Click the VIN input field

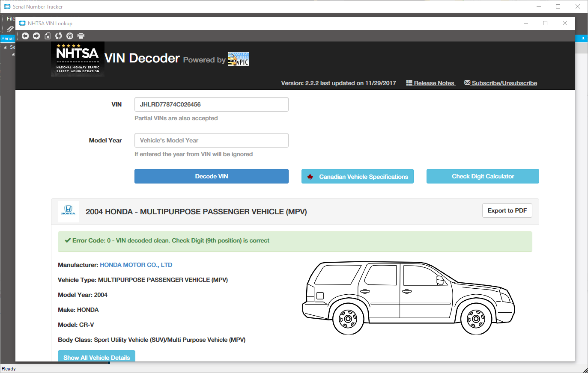pyautogui.click(x=212, y=104)
